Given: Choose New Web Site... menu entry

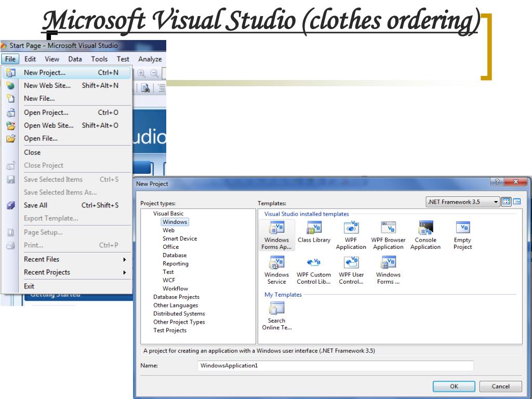Looking at the screenshot, I should click(x=66, y=86).
